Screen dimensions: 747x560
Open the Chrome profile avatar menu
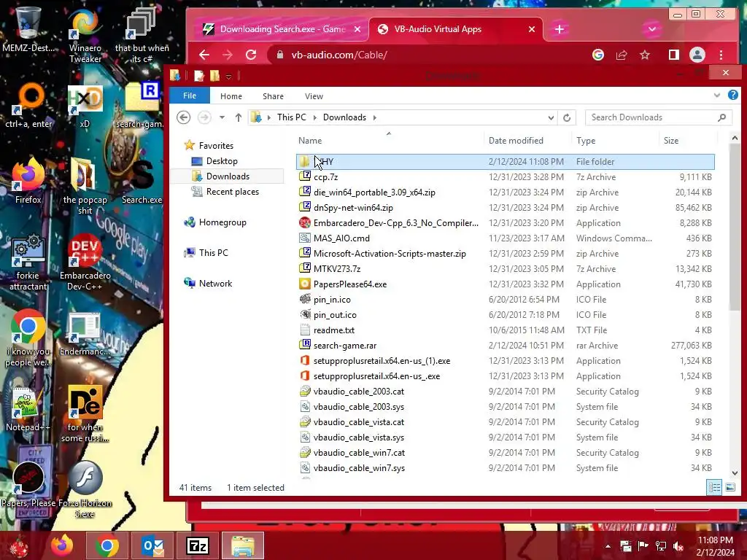pyautogui.click(x=697, y=55)
